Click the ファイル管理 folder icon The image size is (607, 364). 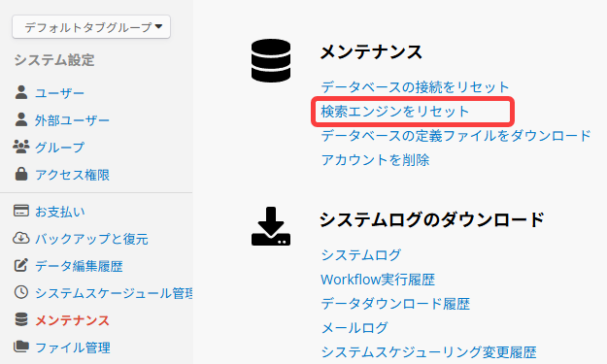21,347
